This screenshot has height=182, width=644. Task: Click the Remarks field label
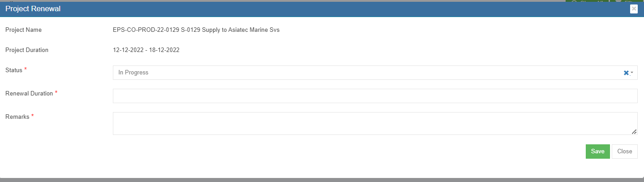17,117
